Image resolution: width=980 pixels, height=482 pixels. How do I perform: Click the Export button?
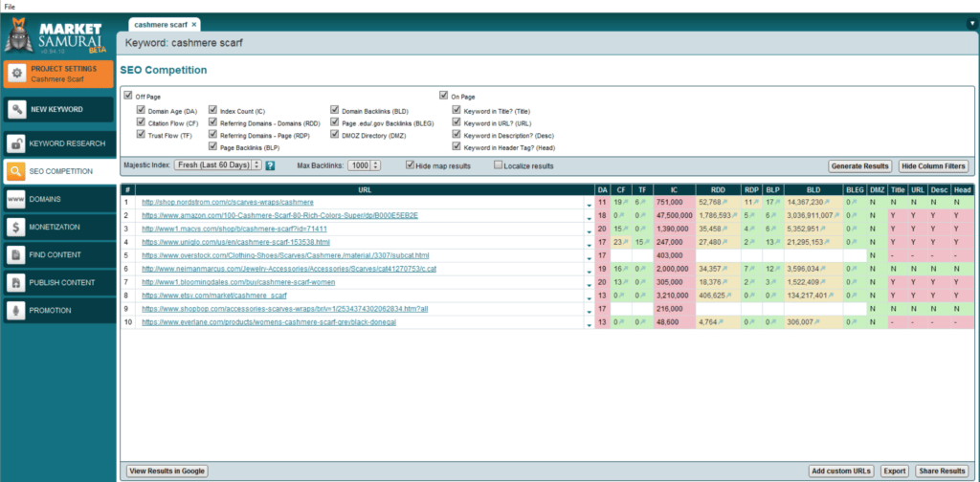tap(895, 471)
